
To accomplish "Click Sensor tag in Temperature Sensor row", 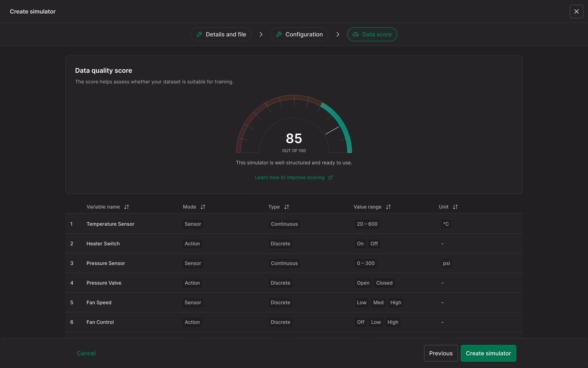I will (x=193, y=224).
